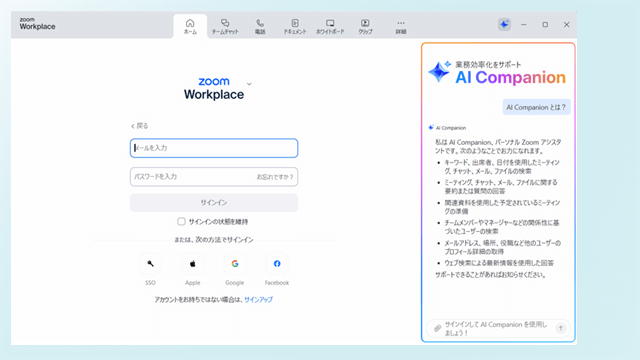Click the 'AI Companion とは?' chat bubble

(536, 107)
